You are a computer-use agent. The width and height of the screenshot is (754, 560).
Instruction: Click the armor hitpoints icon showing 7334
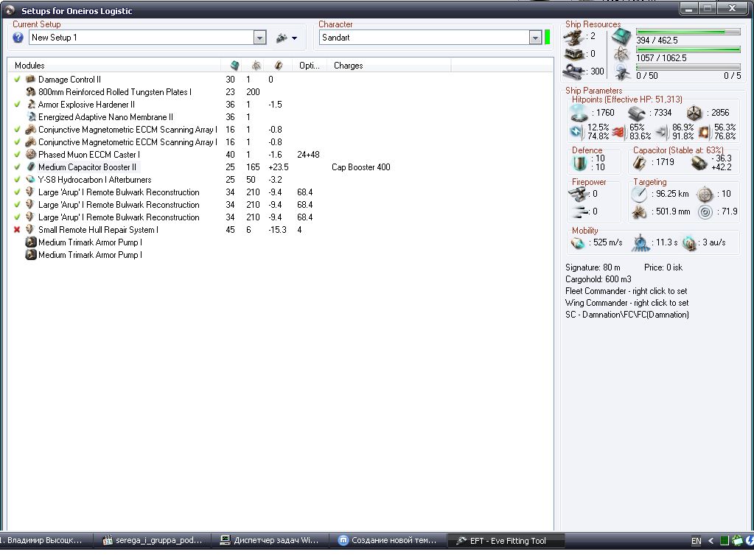[x=637, y=113]
